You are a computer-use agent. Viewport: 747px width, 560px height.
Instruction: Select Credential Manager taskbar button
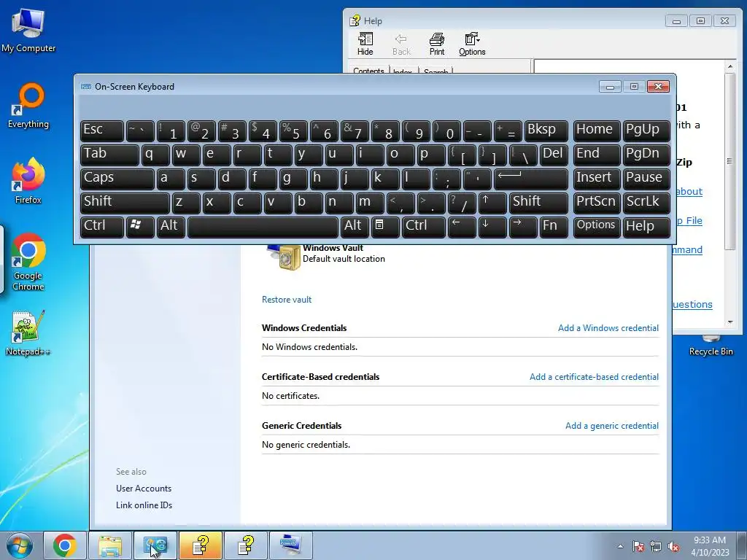tap(155, 545)
